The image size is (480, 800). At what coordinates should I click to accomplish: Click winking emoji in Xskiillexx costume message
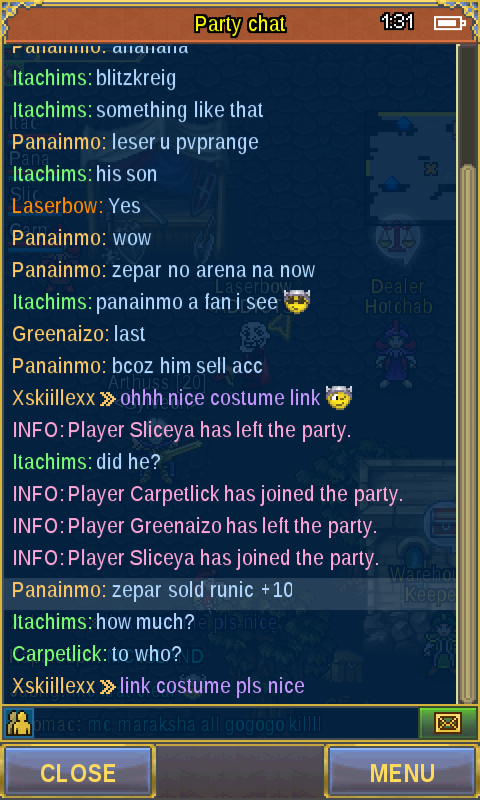tap(339, 398)
